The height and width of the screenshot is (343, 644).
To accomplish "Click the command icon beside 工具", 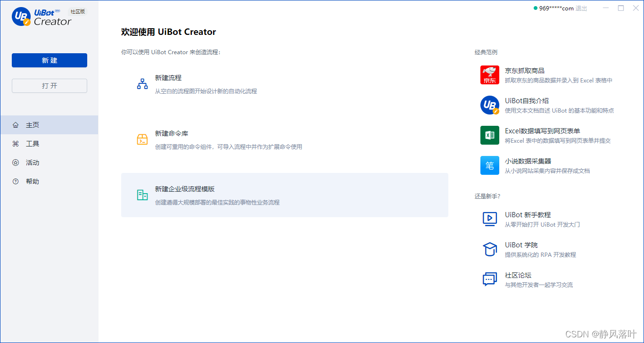I will coord(16,144).
